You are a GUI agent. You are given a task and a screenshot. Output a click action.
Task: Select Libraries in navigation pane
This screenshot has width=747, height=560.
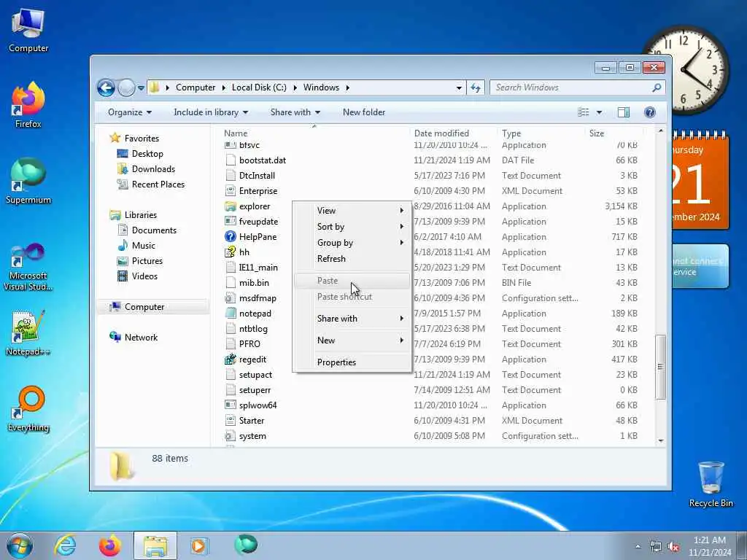tap(141, 215)
